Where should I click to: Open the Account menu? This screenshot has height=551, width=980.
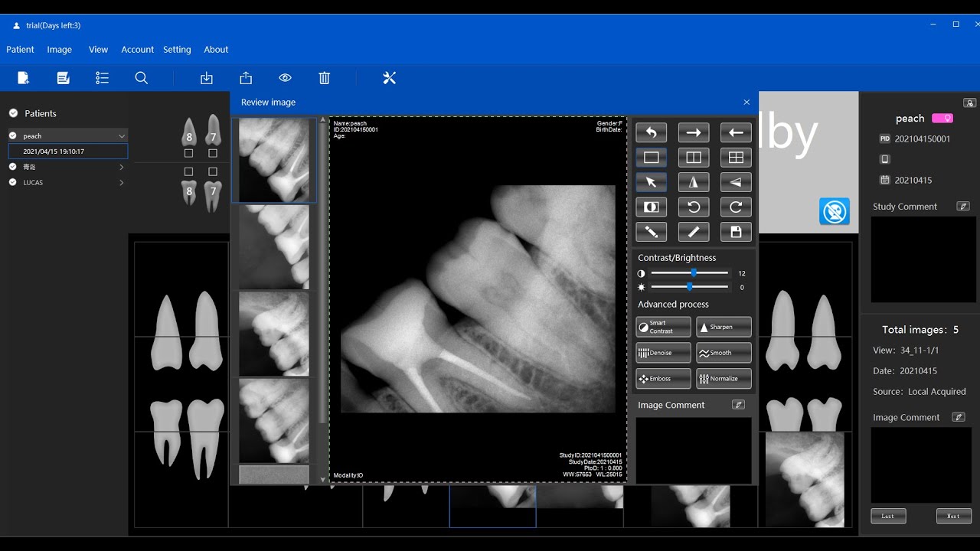click(x=137, y=49)
